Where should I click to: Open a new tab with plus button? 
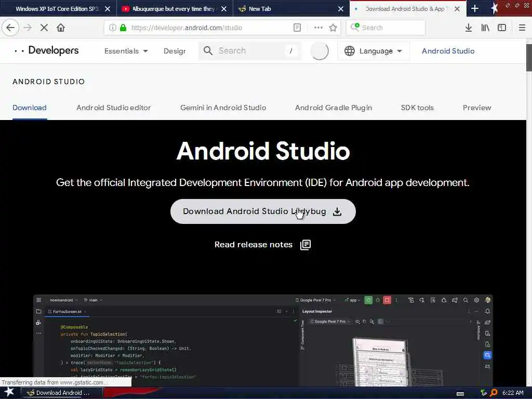point(475,8)
